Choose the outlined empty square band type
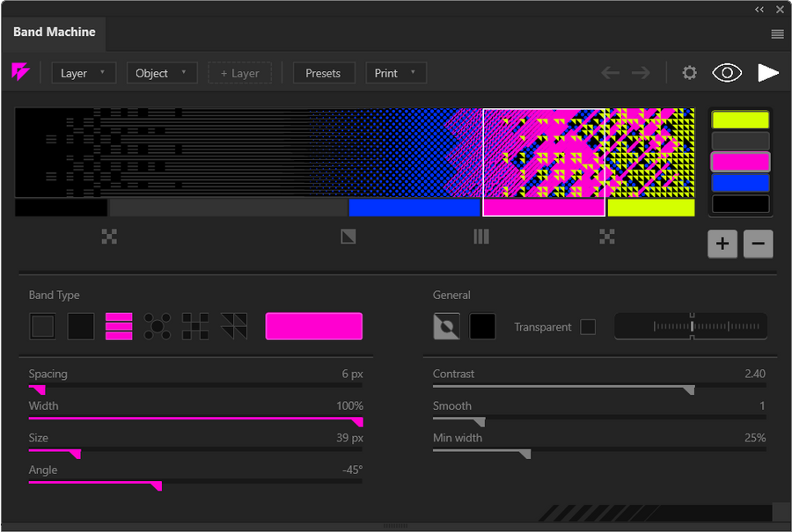The image size is (792, 532). coord(42,326)
